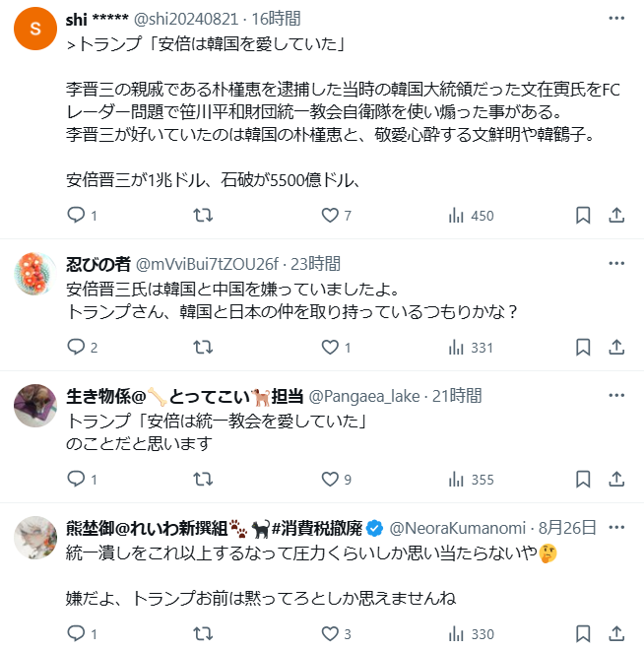This screenshot has width=644, height=650.
Task: Open 熊埜御's profile picture
Action: (35, 538)
